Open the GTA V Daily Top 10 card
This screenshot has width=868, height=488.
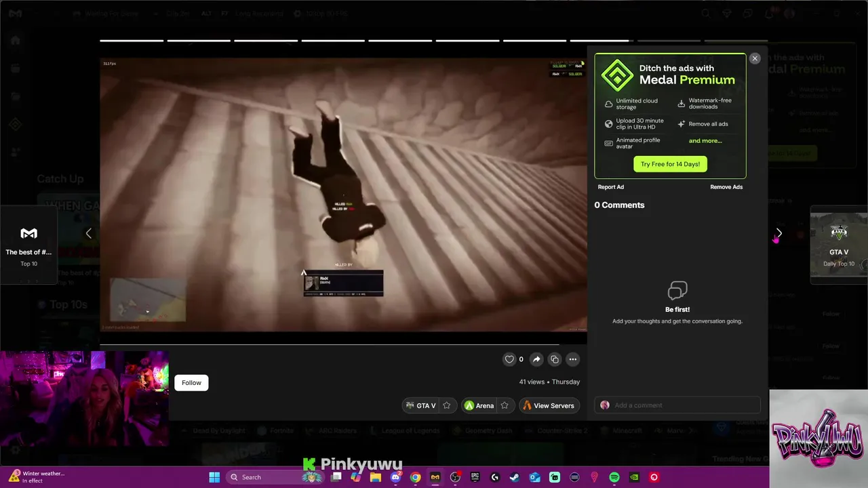click(x=839, y=245)
